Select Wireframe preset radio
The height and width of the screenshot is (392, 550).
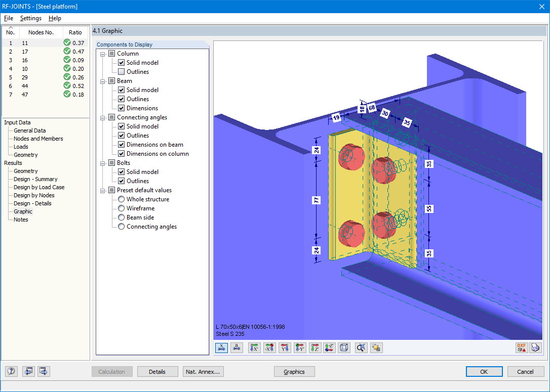pyautogui.click(x=122, y=208)
